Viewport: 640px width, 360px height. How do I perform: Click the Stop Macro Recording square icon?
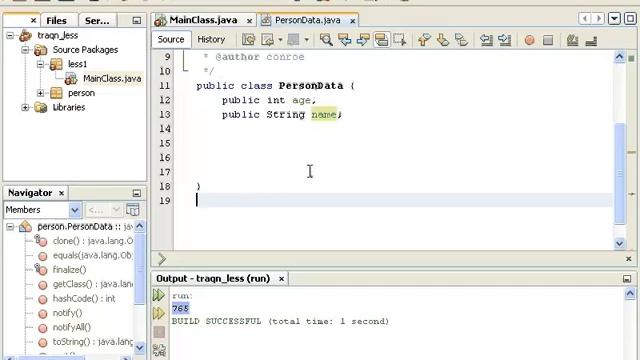point(548,40)
